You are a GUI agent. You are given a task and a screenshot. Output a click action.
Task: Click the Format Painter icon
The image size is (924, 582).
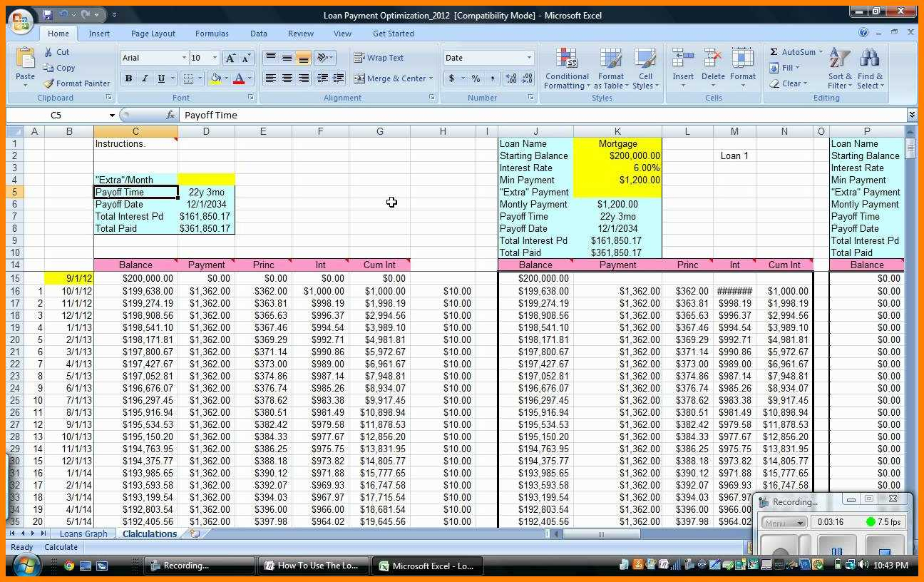coord(48,83)
